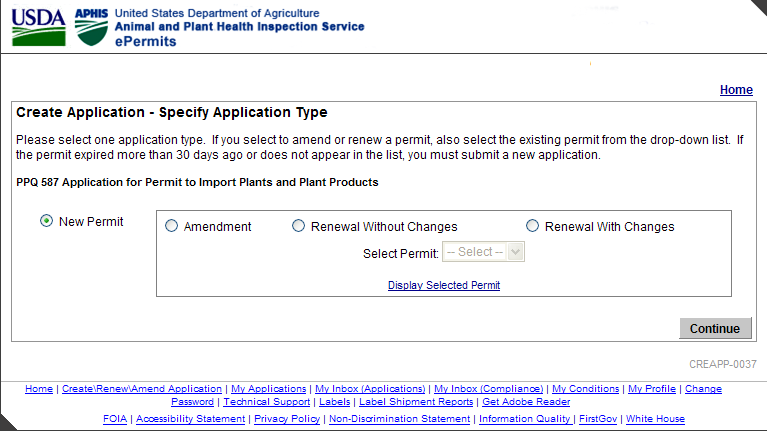View My Conditions page

click(586, 388)
